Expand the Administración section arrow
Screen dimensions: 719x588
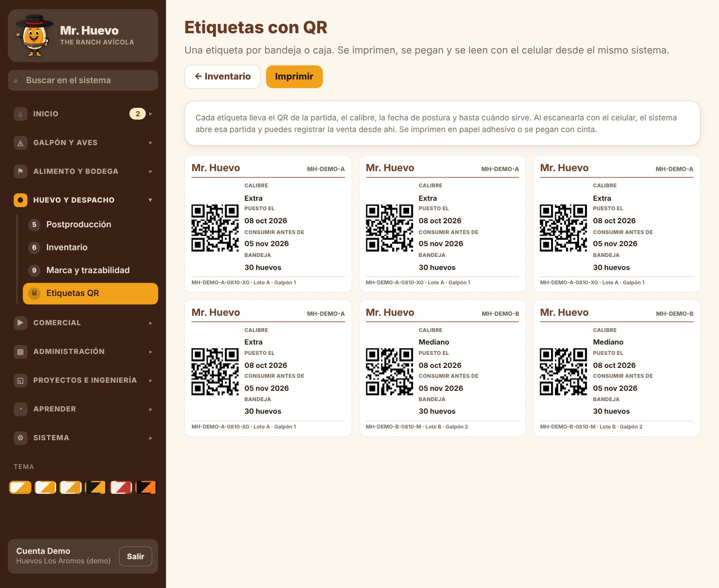[151, 352]
